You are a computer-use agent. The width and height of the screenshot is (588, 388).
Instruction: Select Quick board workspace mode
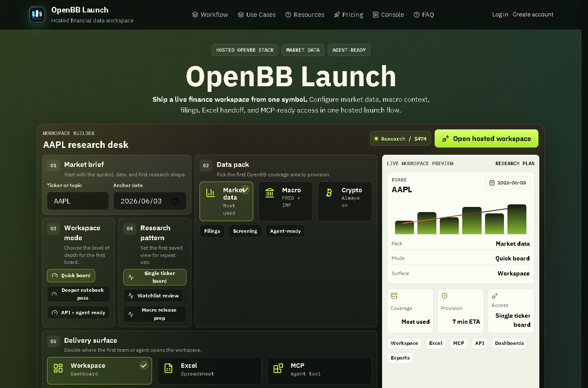coord(71,275)
